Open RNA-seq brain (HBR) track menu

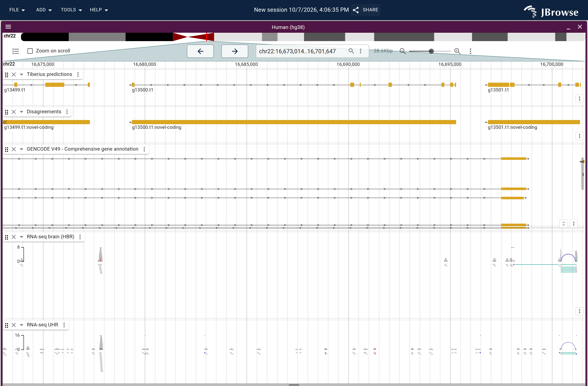point(80,237)
